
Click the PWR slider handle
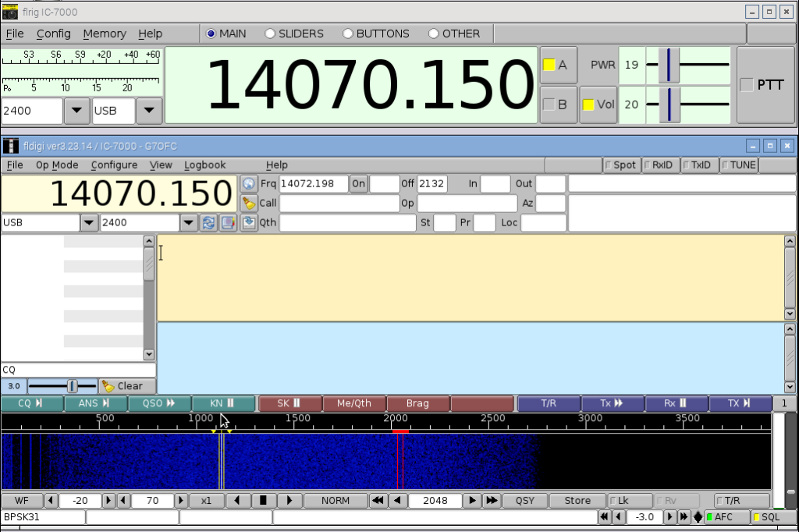tap(669, 65)
